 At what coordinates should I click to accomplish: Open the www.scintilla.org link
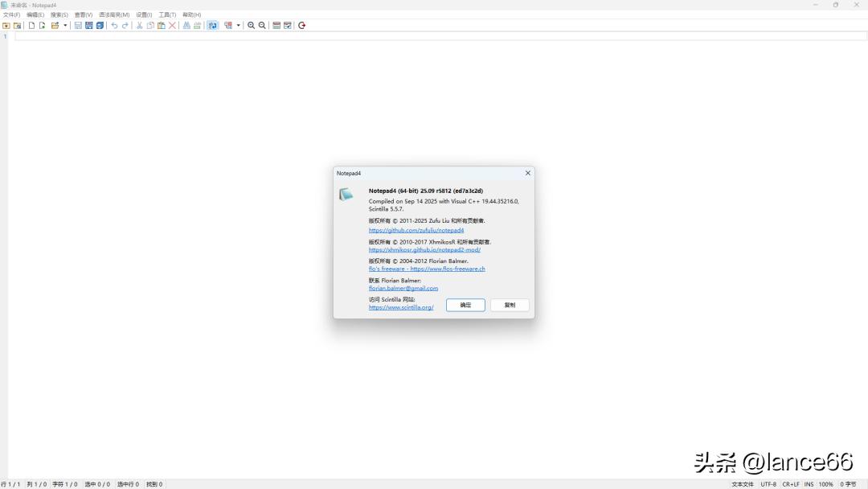tap(401, 307)
